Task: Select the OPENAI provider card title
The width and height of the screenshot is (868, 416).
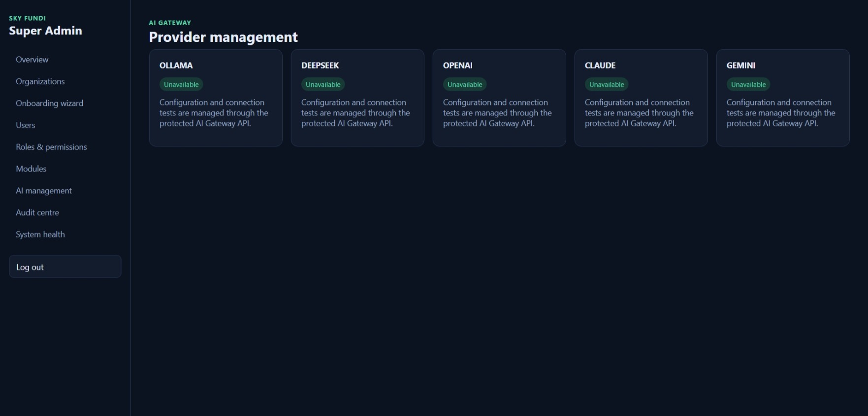Action: pos(458,66)
